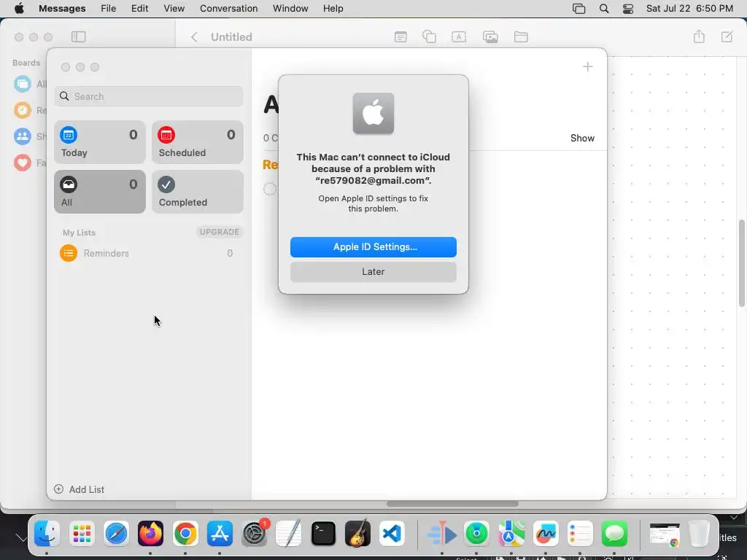Go back using Freeform's back chevron
The height and width of the screenshot is (560, 747).
click(194, 37)
